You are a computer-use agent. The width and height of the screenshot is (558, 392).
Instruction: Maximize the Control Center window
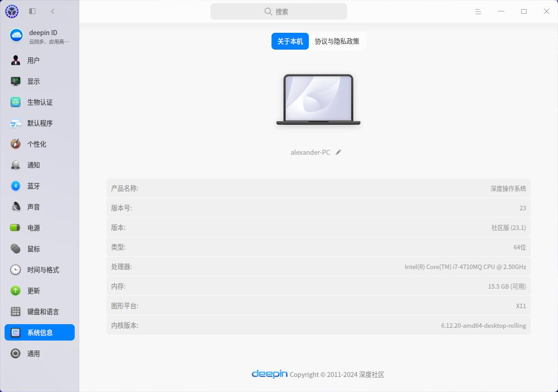click(x=524, y=11)
